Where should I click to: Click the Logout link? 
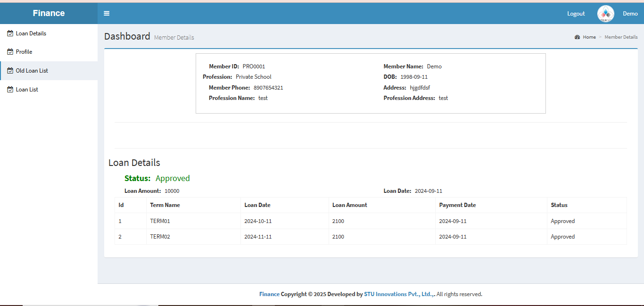[x=576, y=14]
